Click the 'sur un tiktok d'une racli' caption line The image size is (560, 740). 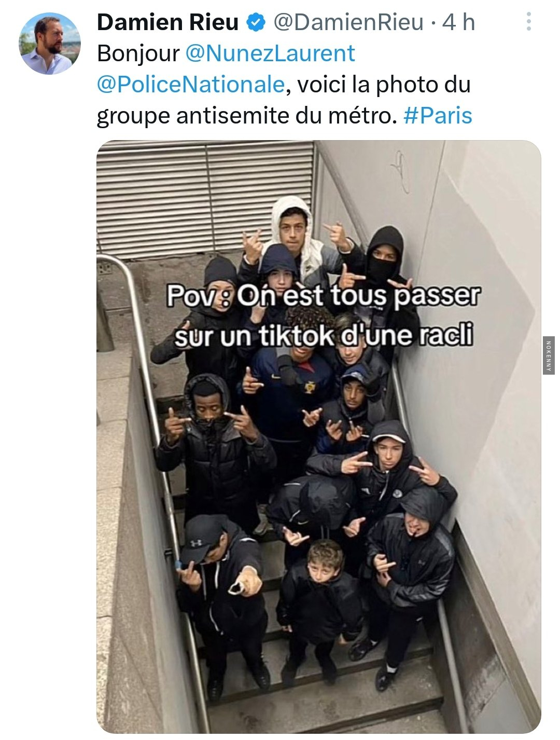(324, 336)
